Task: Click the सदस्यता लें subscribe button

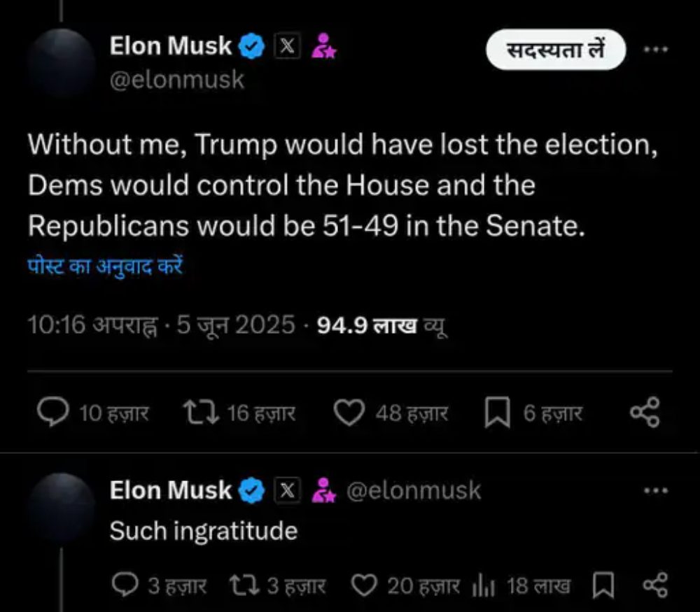Action: [555, 50]
